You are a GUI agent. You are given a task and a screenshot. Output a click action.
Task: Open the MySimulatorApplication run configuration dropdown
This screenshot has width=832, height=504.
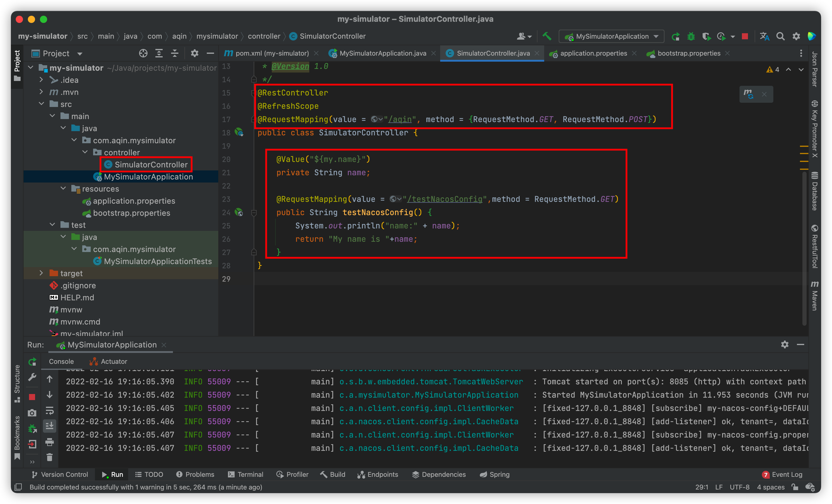(x=612, y=36)
